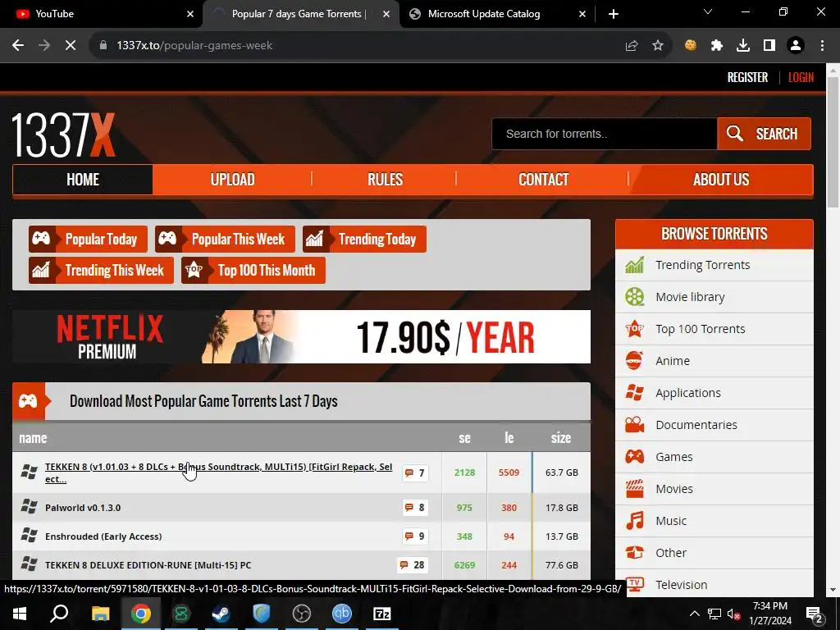Click seeders value 2128
This screenshot has width=840, height=630.
464,472
